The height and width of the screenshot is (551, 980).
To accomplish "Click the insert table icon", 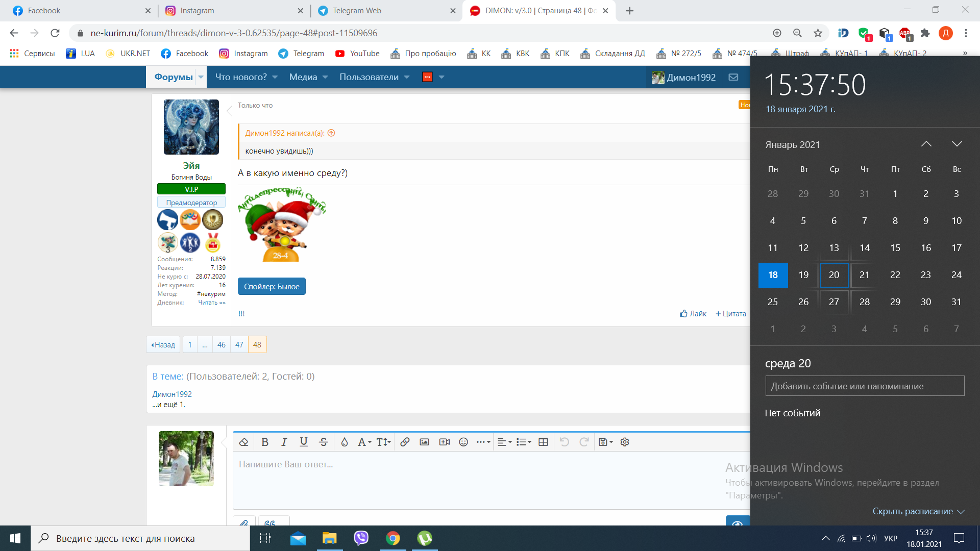I will click(x=543, y=442).
